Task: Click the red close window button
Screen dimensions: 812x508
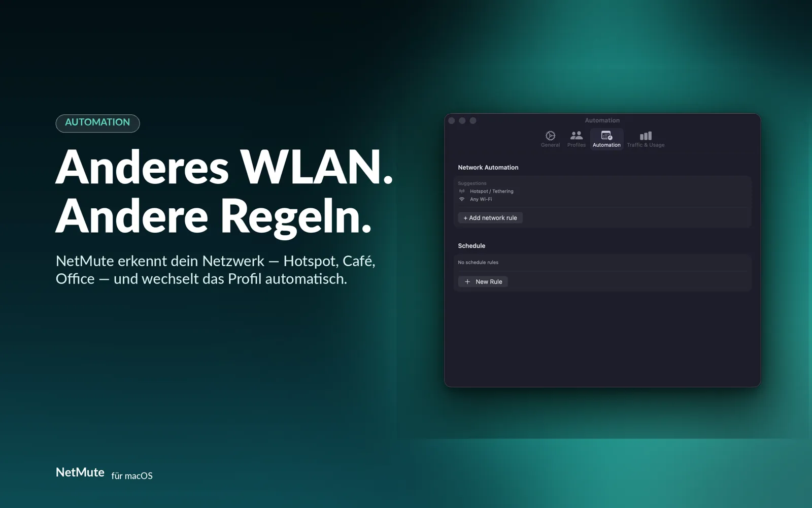Action: [452, 121]
